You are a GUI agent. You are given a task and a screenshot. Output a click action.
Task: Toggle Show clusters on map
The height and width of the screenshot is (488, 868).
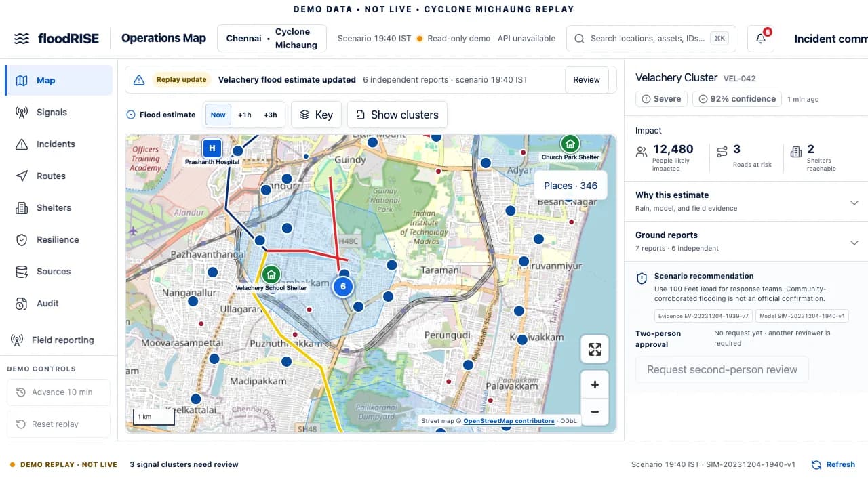point(397,115)
